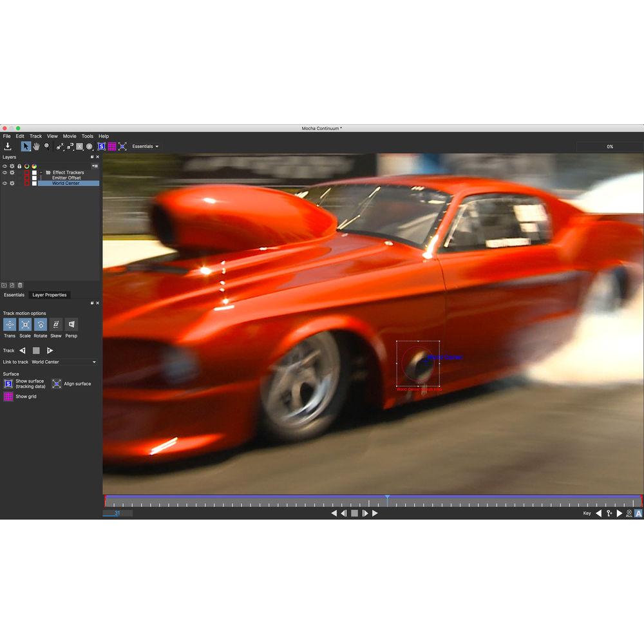Open the Essentials workspace dropdown
The image size is (644, 644).
pyautogui.click(x=144, y=146)
